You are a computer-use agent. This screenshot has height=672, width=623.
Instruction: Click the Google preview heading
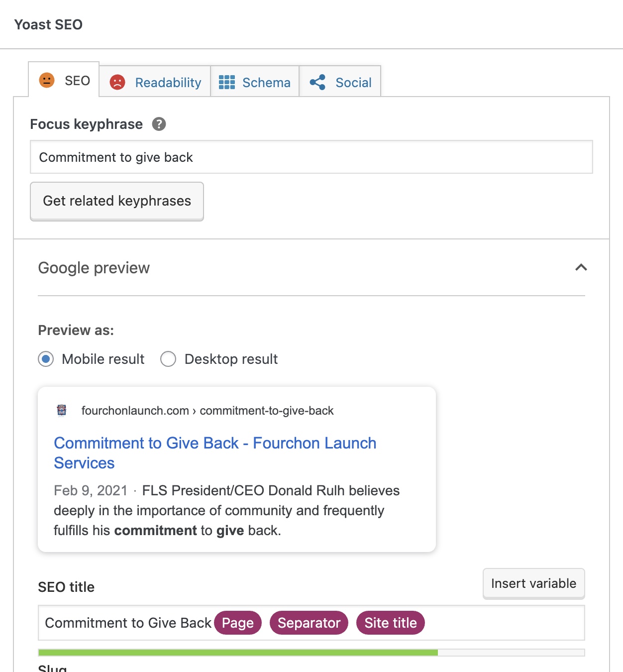pos(94,268)
